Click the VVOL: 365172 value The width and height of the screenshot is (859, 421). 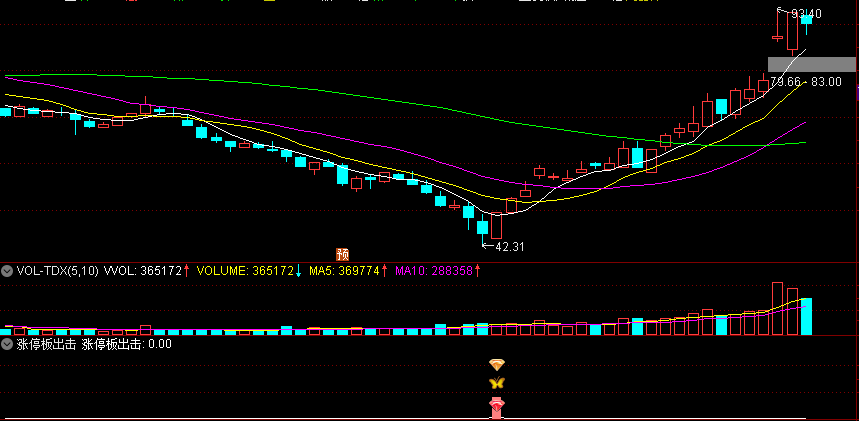pos(143,271)
